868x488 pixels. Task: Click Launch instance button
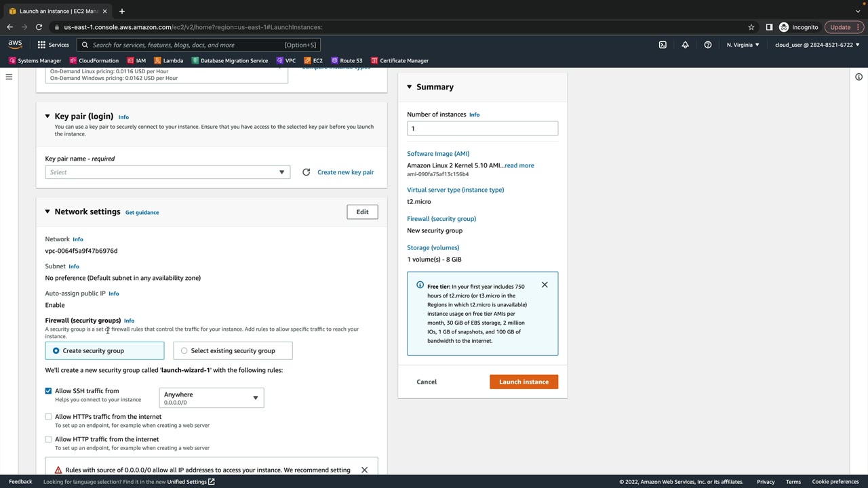(524, 382)
